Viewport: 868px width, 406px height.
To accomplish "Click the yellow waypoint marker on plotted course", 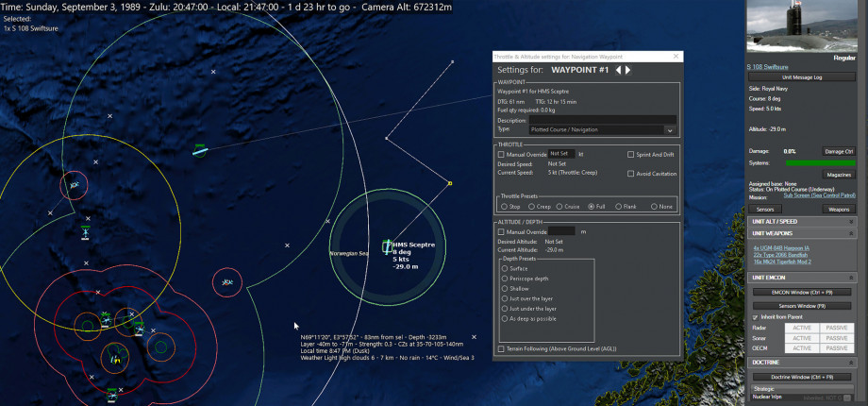I will coord(449,183).
